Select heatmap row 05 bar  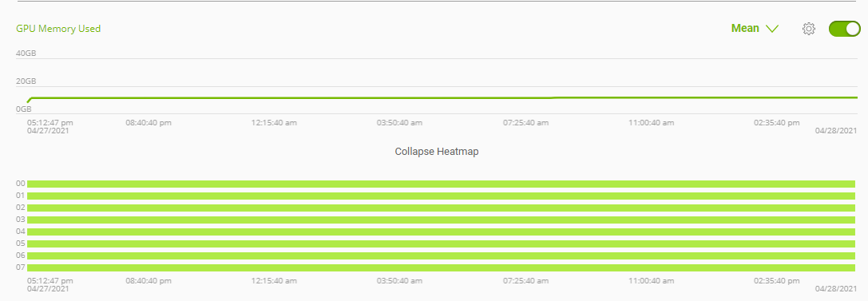click(442, 244)
